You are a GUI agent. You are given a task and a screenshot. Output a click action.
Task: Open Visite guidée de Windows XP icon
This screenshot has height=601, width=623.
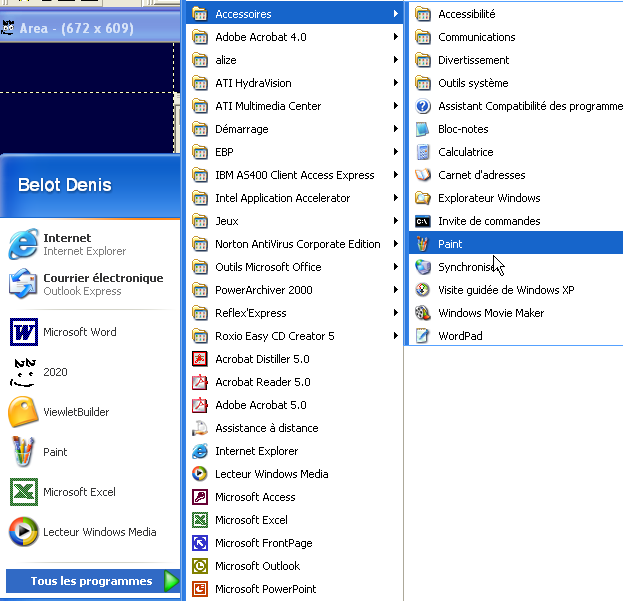tap(422, 290)
